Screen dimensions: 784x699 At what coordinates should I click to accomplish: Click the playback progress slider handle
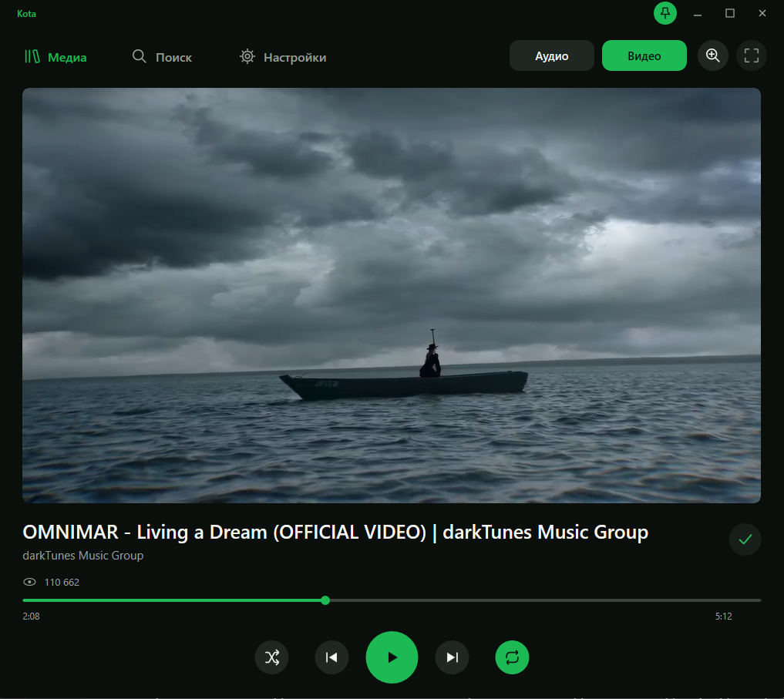[x=325, y=600]
